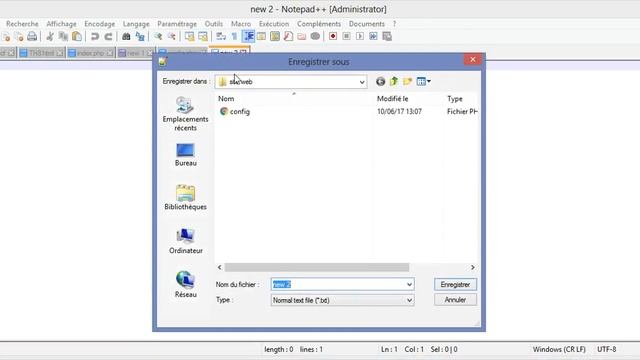Click the Enregistrer button
This screenshot has width=640, height=360.
point(455,284)
